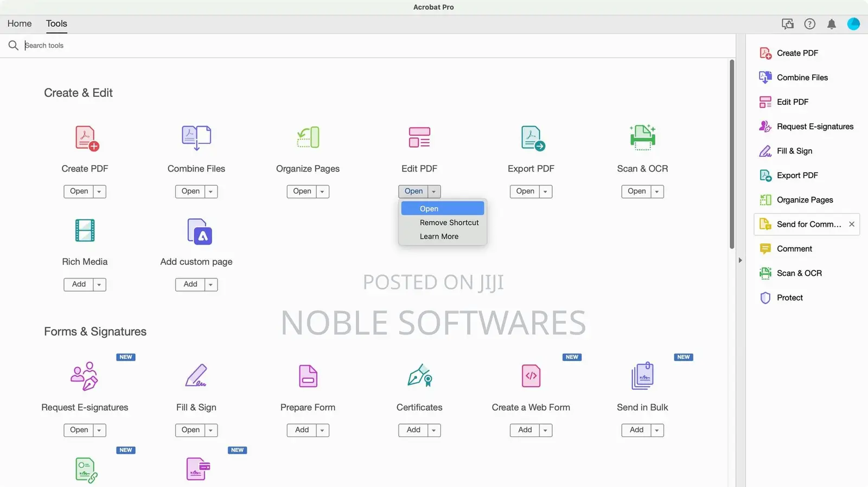Switch to the Home tab
The height and width of the screenshot is (487, 868).
20,24
